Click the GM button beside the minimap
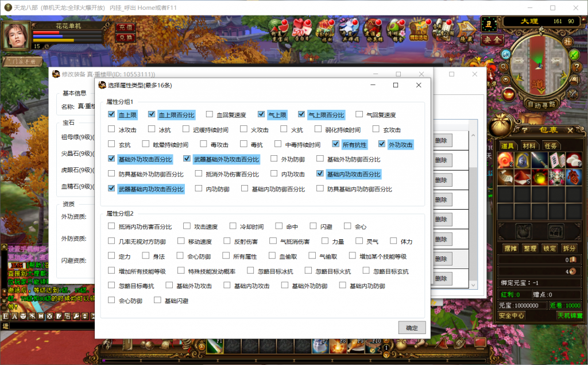 pyautogui.click(x=506, y=55)
